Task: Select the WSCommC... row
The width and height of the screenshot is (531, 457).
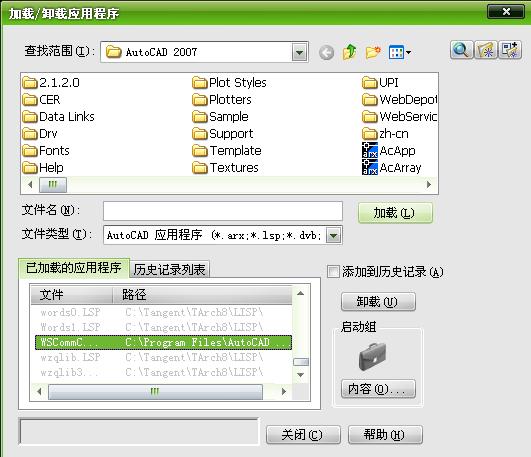Action: 163,342
